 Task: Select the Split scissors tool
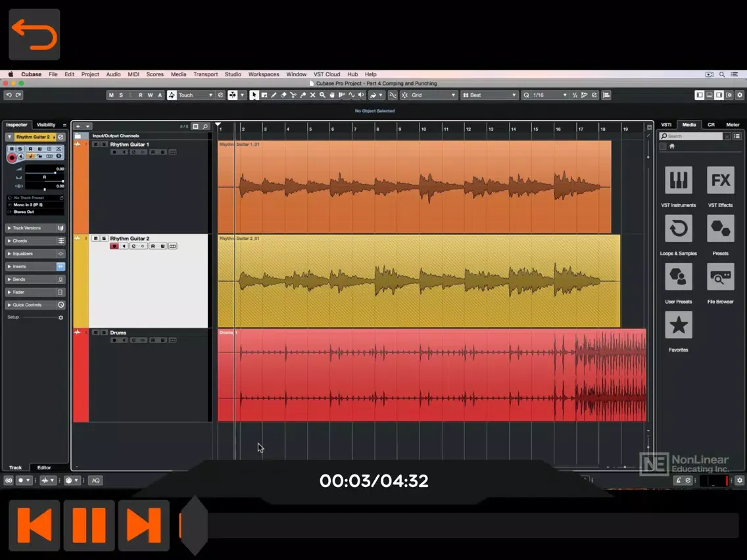(293, 95)
